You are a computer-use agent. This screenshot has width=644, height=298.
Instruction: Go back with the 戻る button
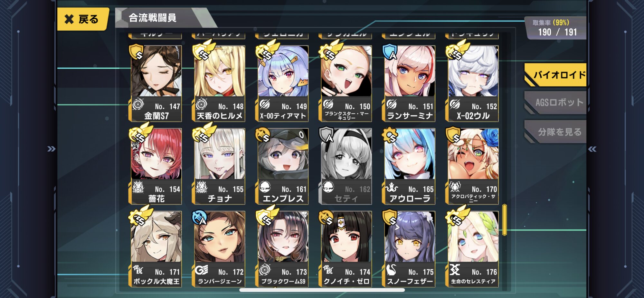(82, 19)
